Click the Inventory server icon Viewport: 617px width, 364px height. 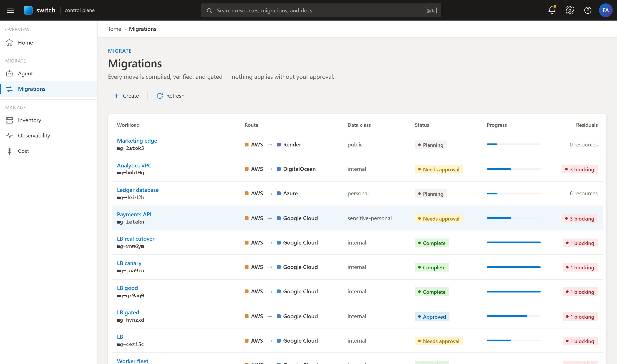tap(9, 120)
